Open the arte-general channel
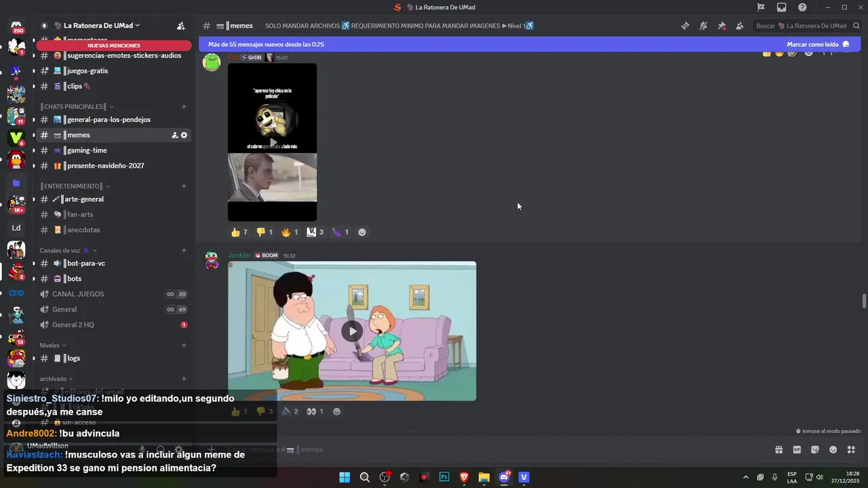This screenshot has width=868, height=488. (114, 199)
